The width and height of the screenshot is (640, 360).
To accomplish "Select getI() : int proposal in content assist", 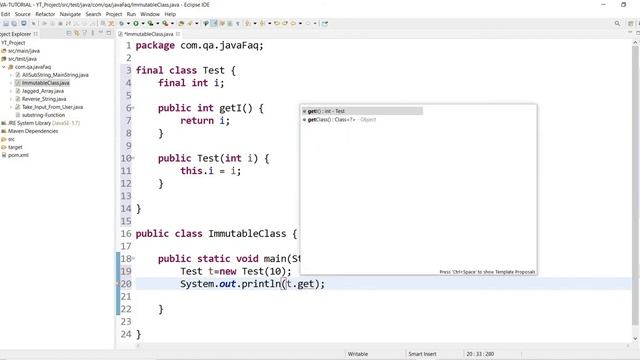I will [362, 111].
